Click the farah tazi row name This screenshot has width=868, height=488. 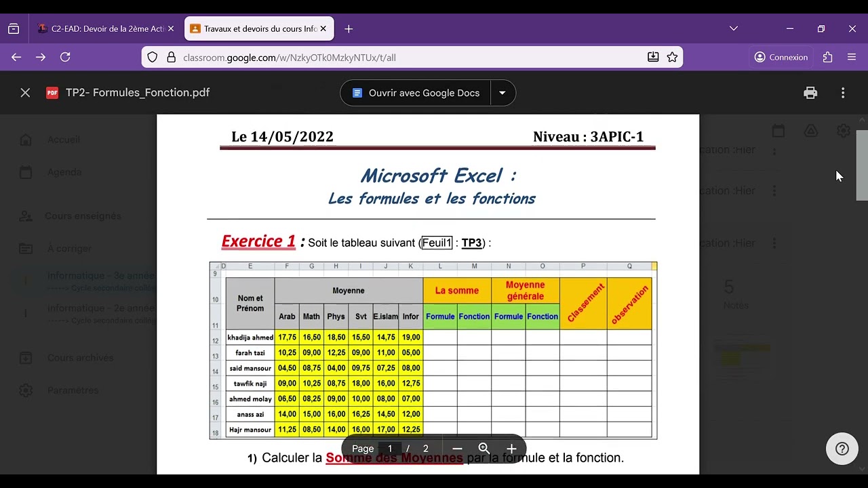point(250,353)
